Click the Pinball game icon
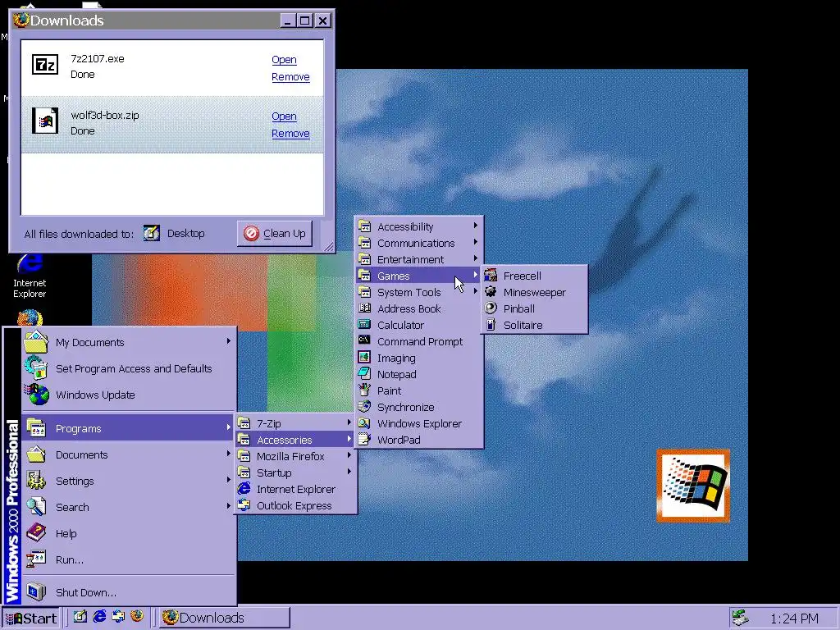Screen dimensions: 840x630 pyautogui.click(x=491, y=308)
